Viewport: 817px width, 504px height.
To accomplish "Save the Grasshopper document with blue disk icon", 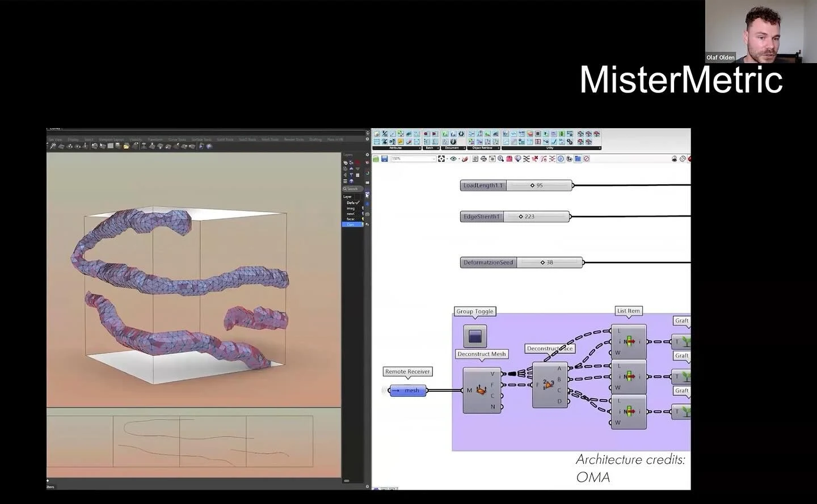I will point(385,159).
